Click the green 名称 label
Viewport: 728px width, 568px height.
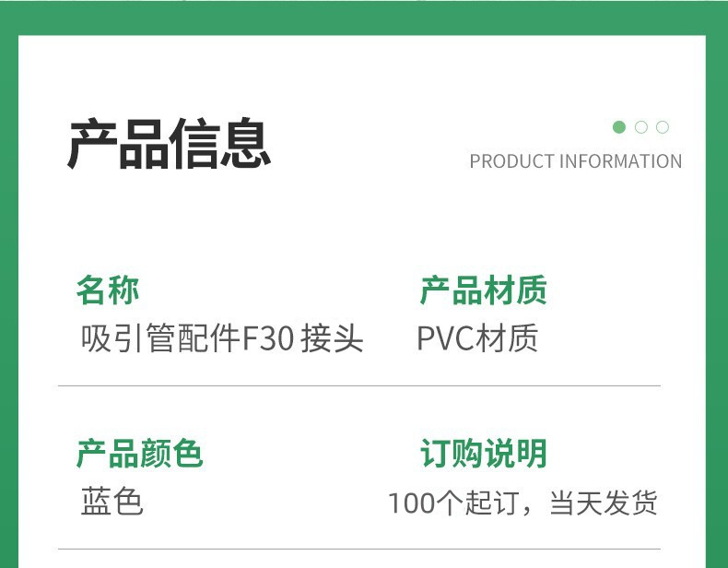(108, 290)
